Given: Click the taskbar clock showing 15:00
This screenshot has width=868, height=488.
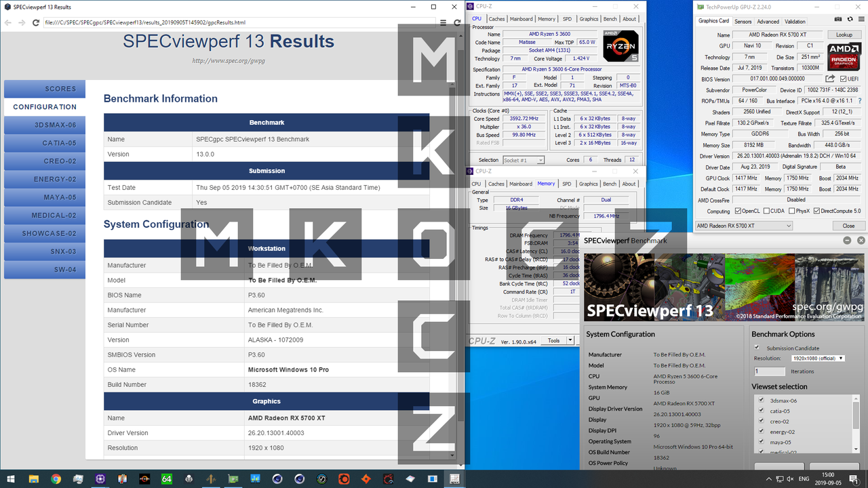Looking at the screenshot, I should point(828,479).
